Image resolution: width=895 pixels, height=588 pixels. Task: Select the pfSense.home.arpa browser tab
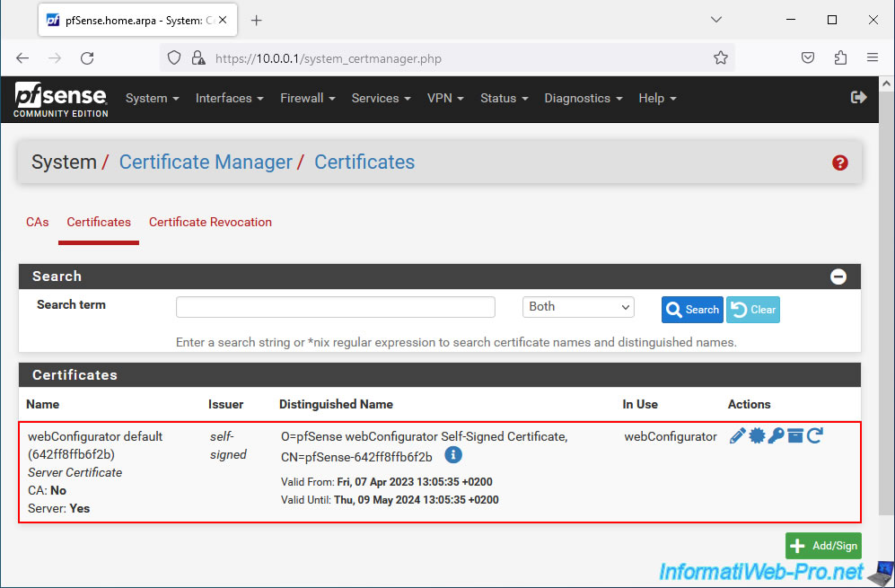click(x=137, y=20)
